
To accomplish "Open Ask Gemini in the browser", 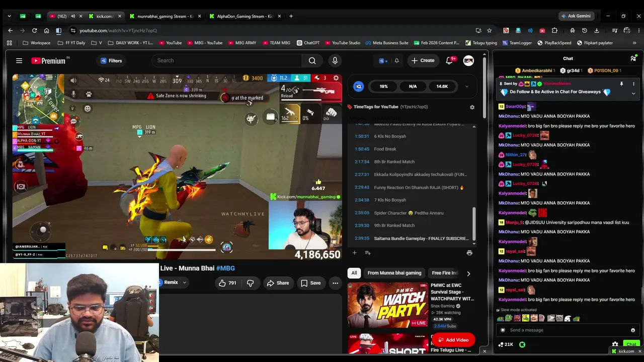I will 576,16.
